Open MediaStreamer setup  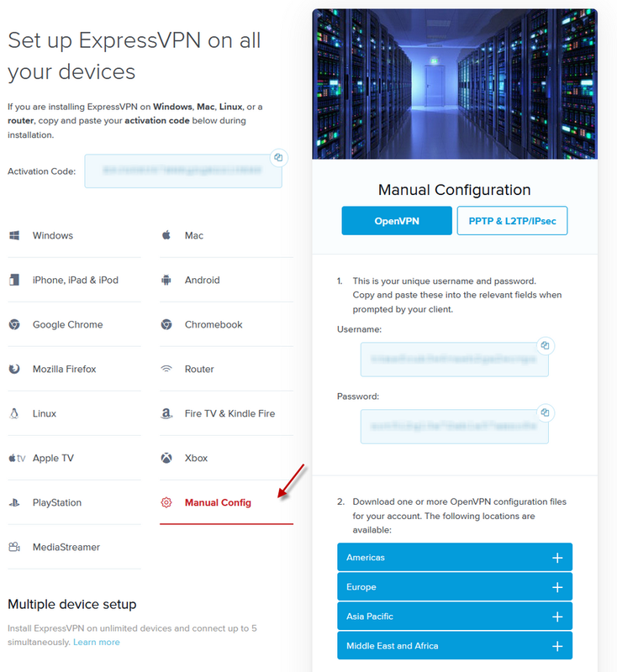point(74,548)
